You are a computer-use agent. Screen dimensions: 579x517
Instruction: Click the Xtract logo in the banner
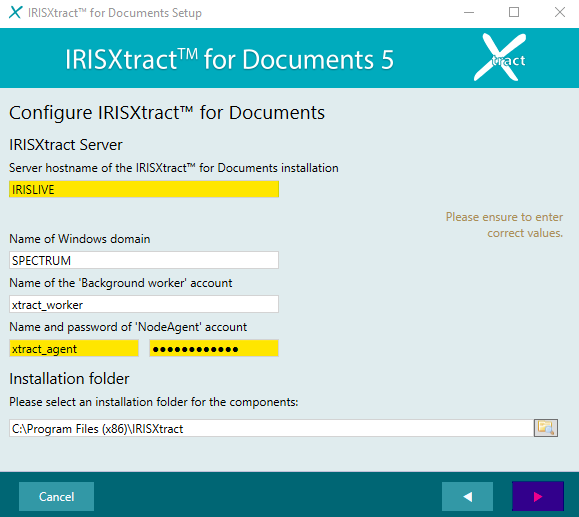[500, 57]
